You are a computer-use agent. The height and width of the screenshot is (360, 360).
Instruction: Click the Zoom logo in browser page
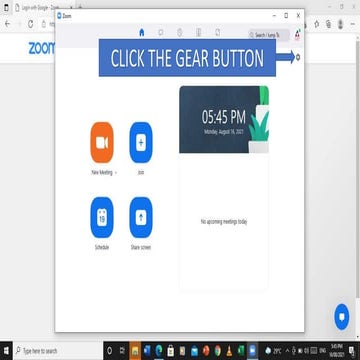[41, 48]
